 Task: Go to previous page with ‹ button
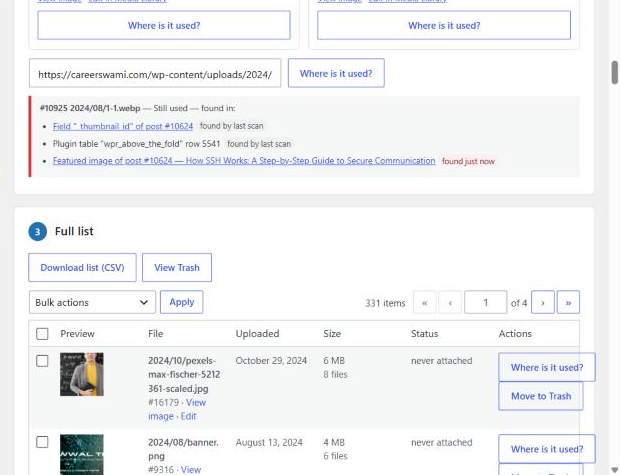point(450,303)
